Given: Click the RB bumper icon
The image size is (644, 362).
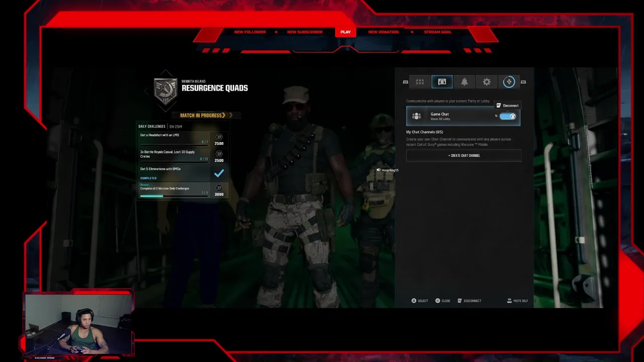Looking at the screenshot, I should click(x=523, y=82).
